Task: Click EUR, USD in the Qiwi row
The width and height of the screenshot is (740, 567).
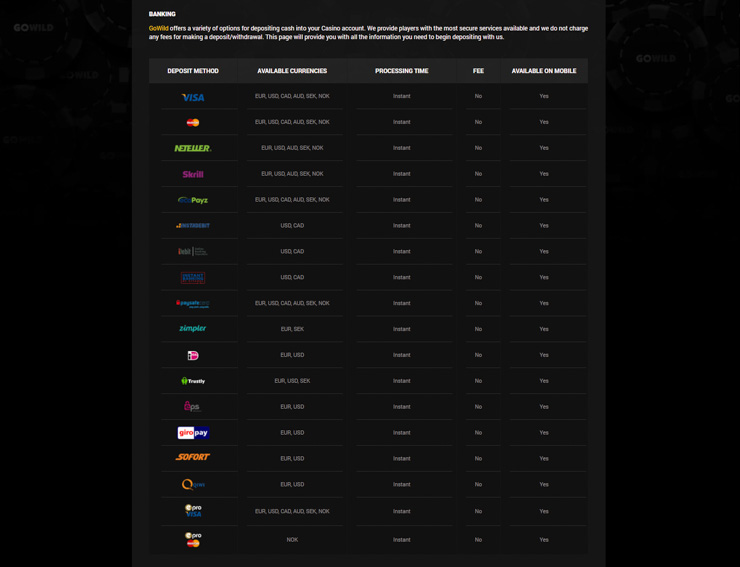Action: 292,484
